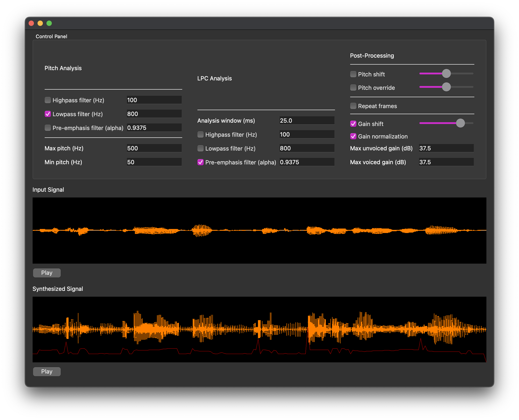
Task: Click the Synthesized Signal waveform display
Action: coord(259,330)
